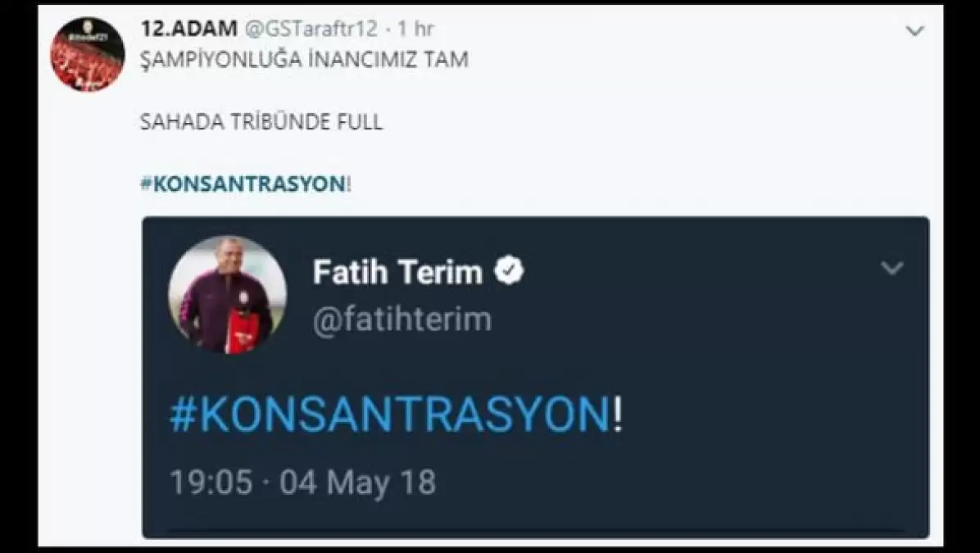Click the exclamation mark after the small hashtag

point(349,184)
